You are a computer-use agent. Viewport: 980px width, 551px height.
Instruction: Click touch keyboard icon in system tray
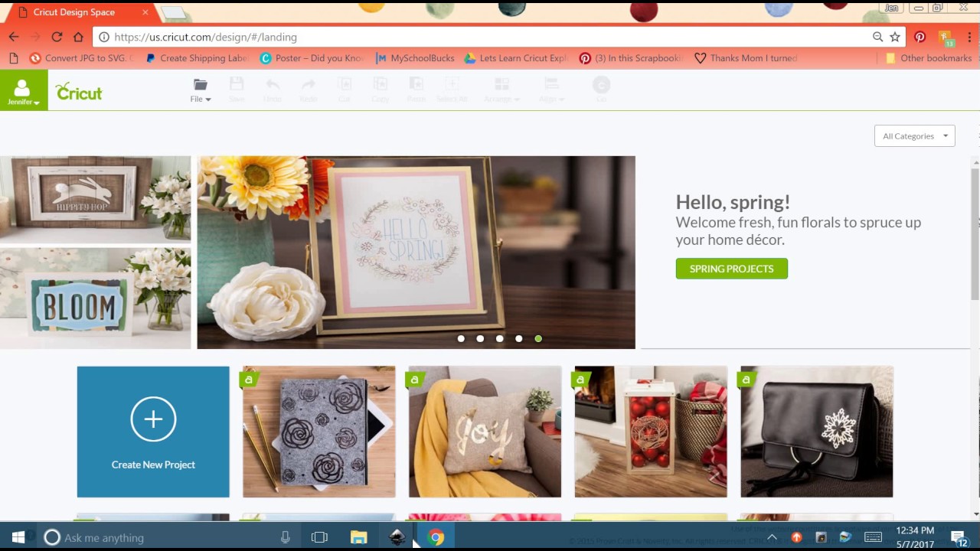pos(874,537)
